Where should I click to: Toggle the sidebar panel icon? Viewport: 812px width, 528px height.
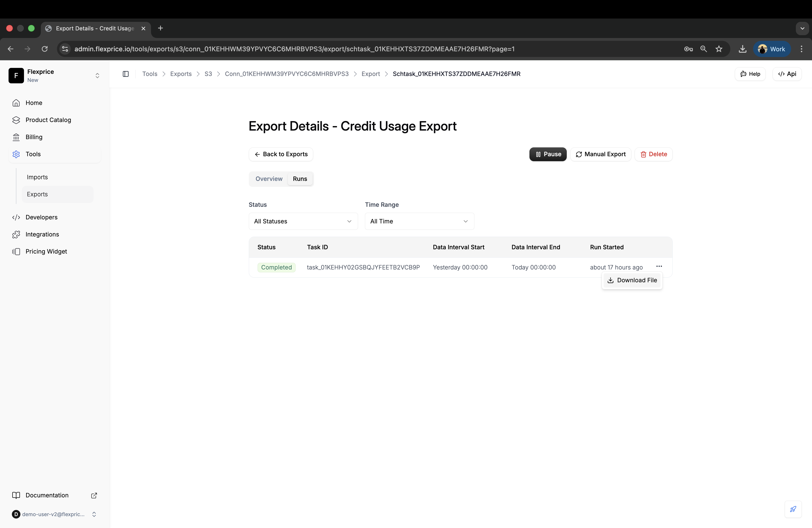click(x=126, y=74)
